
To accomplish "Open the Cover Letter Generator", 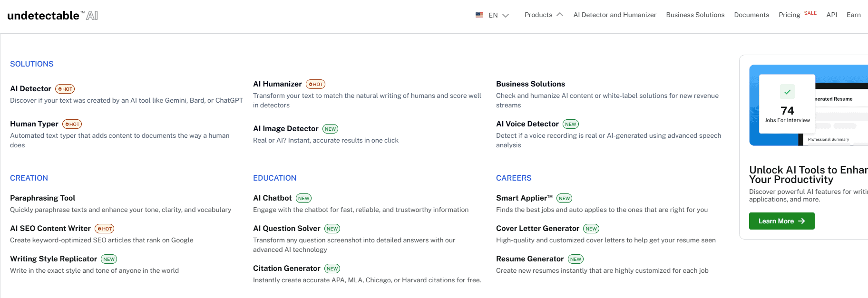I will 537,228.
